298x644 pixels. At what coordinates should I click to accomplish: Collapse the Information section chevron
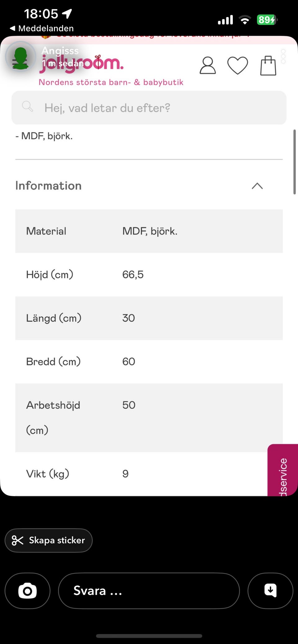257,186
